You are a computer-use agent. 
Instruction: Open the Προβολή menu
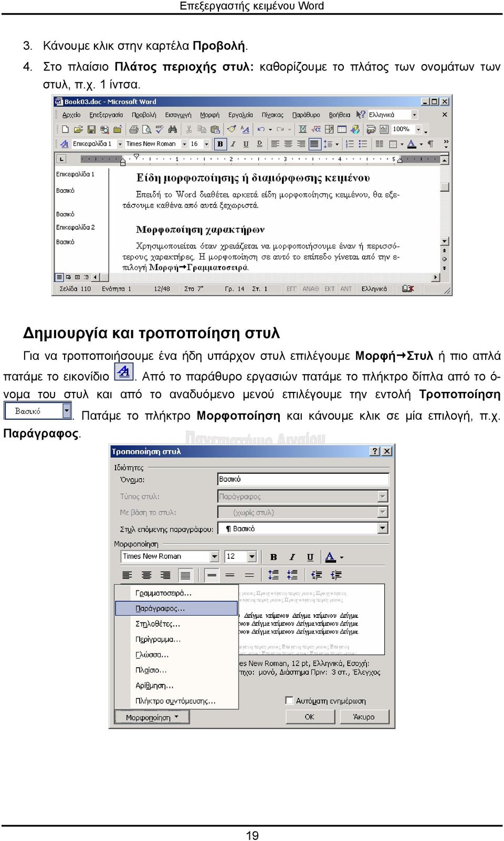click(x=144, y=115)
